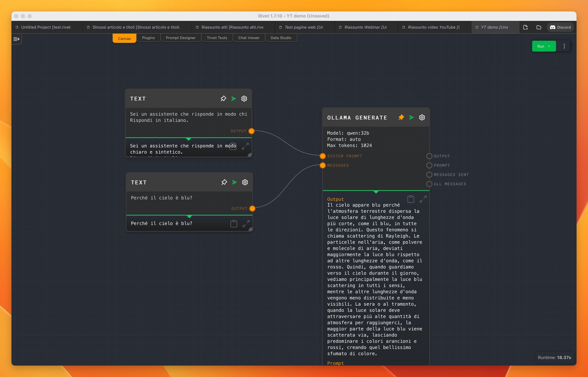Image resolution: width=588 pixels, height=377 pixels.
Task: Click the 'Max tokens: 1024' line
Action: pyautogui.click(x=350, y=146)
